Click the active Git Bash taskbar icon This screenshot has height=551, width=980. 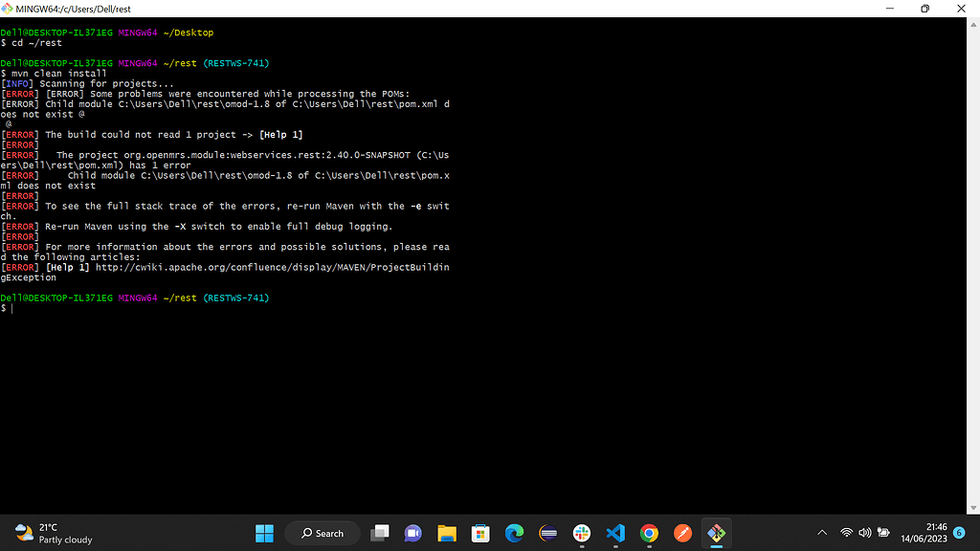[x=717, y=533]
